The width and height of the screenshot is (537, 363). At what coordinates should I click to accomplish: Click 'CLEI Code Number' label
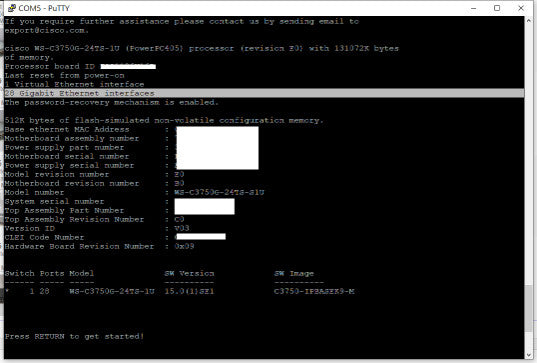45,237
